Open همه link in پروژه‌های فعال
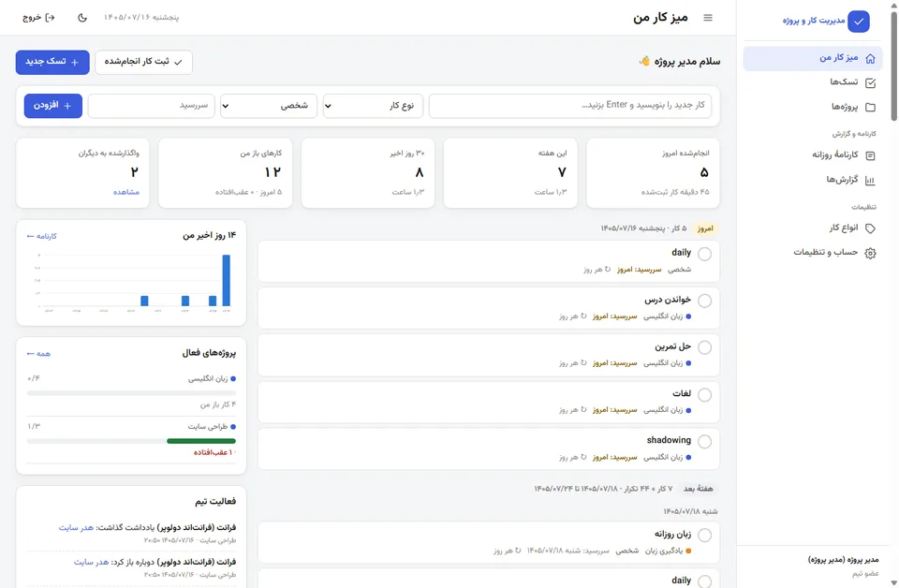The image size is (899, 588). coord(38,354)
